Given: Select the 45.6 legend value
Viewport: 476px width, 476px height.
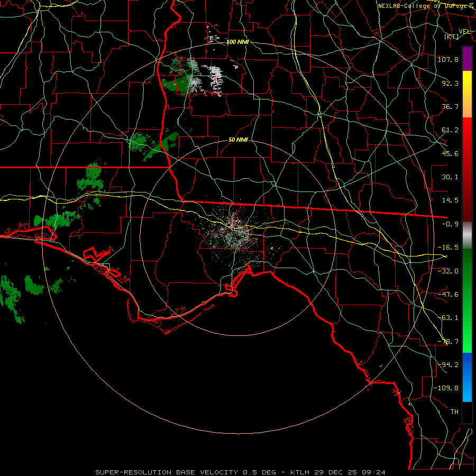Looking at the screenshot, I should [450, 153].
